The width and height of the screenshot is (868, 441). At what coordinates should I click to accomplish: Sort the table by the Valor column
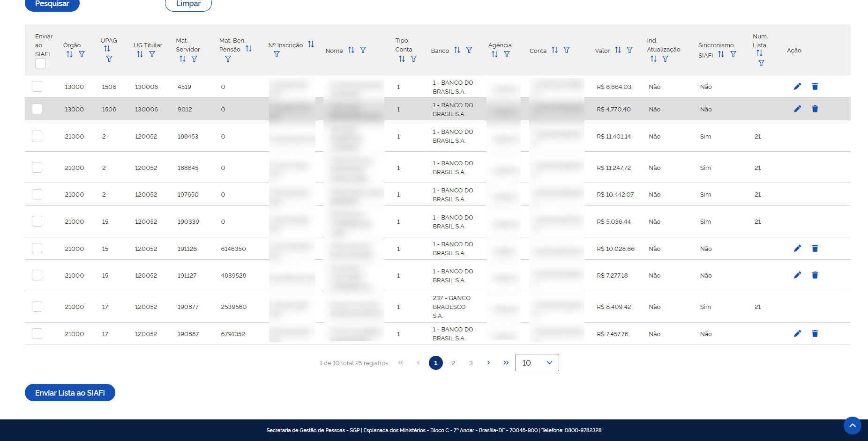[x=618, y=49]
